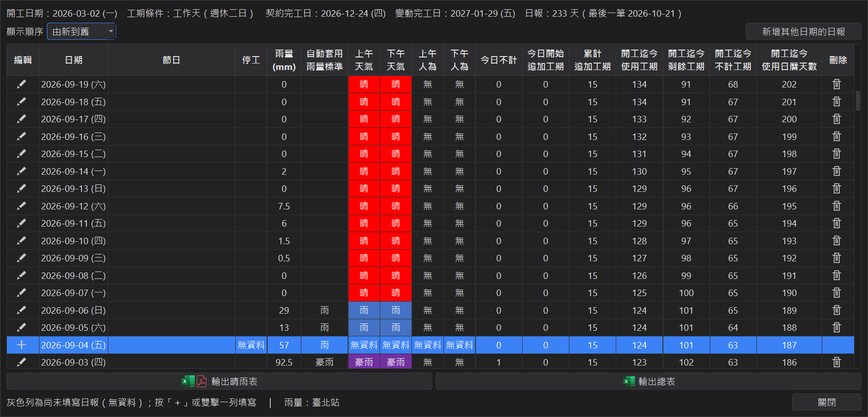Click the 雨量 (mm) column header

click(x=284, y=60)
